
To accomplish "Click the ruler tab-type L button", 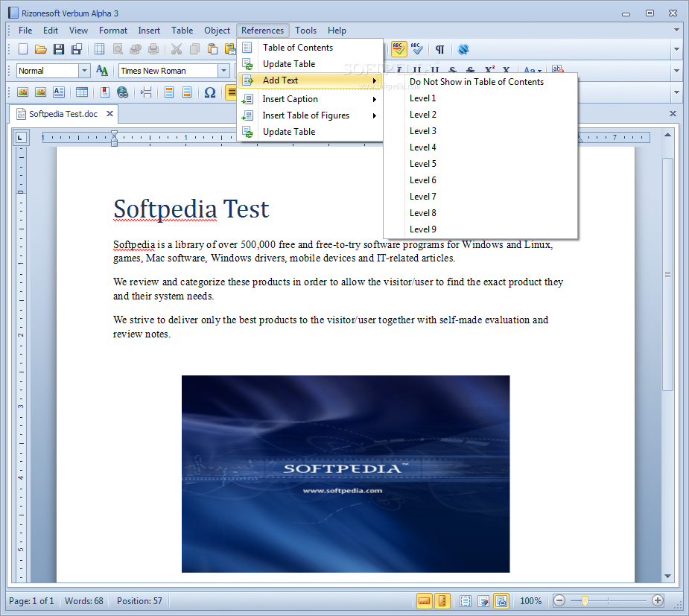I will click(x=20, y=138).
